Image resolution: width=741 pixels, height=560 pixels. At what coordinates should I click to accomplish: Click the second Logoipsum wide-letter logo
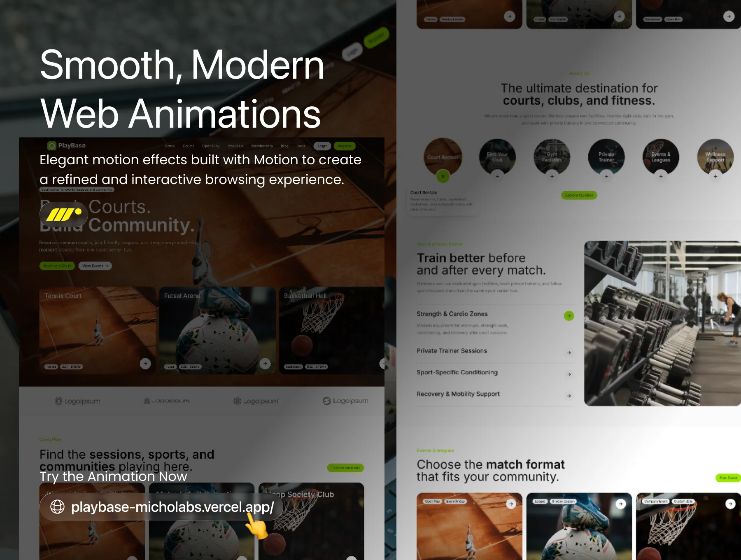click(167, 401)
